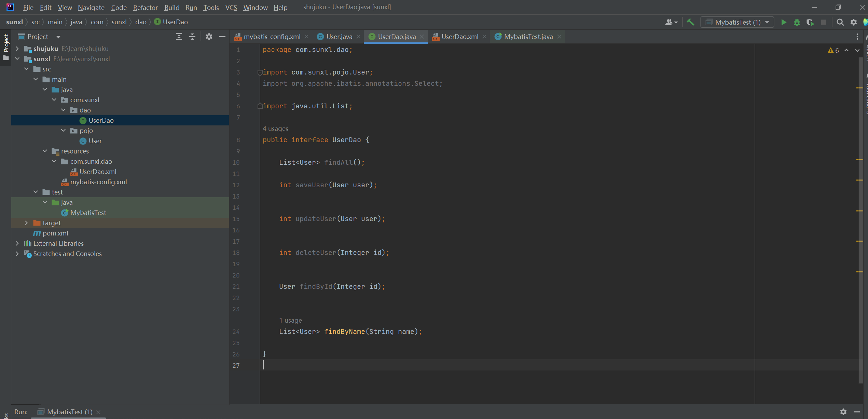Click the 6 warnings indicator
The image size is (868, 419).
point(833,50)
